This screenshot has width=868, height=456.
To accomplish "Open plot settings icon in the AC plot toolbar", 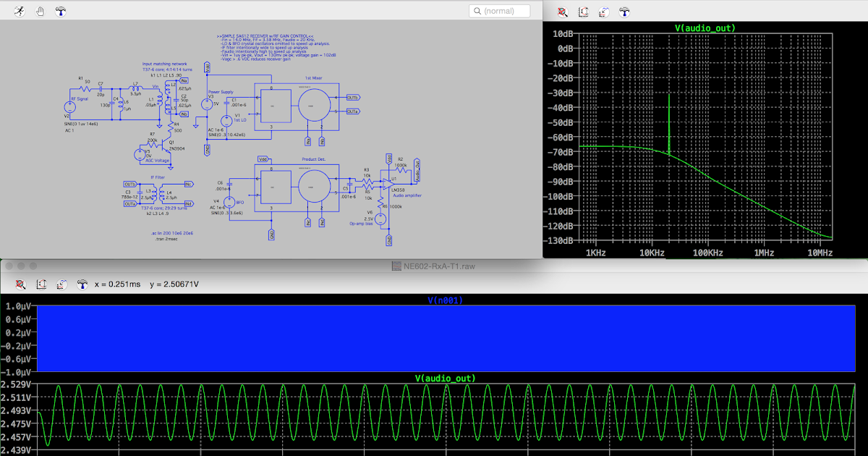I will pos(603,12).
